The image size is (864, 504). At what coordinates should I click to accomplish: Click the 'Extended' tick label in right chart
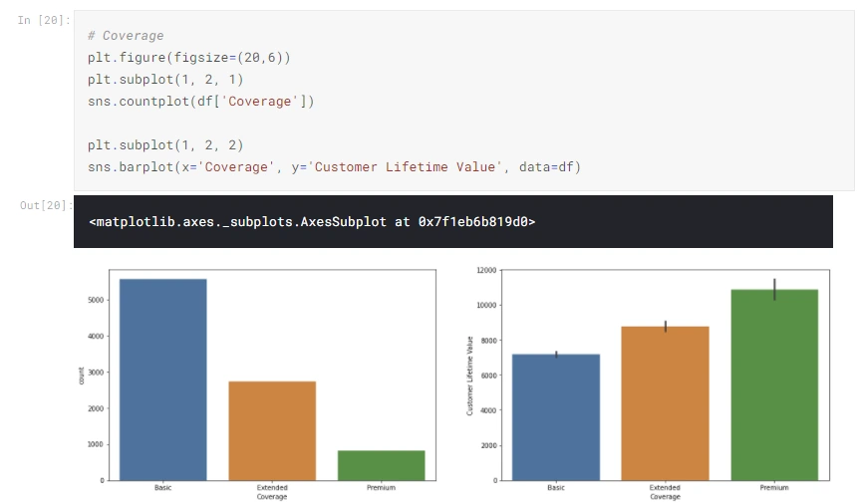(x=665, y=488)
